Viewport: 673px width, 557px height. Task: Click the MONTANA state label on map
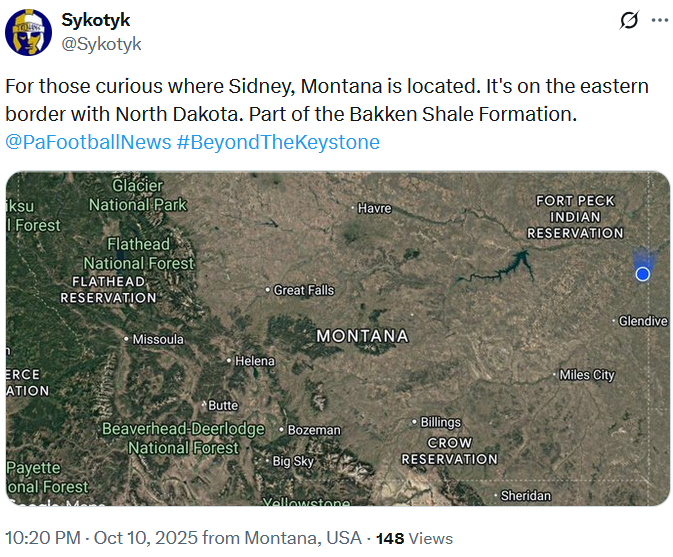point(362,336)
